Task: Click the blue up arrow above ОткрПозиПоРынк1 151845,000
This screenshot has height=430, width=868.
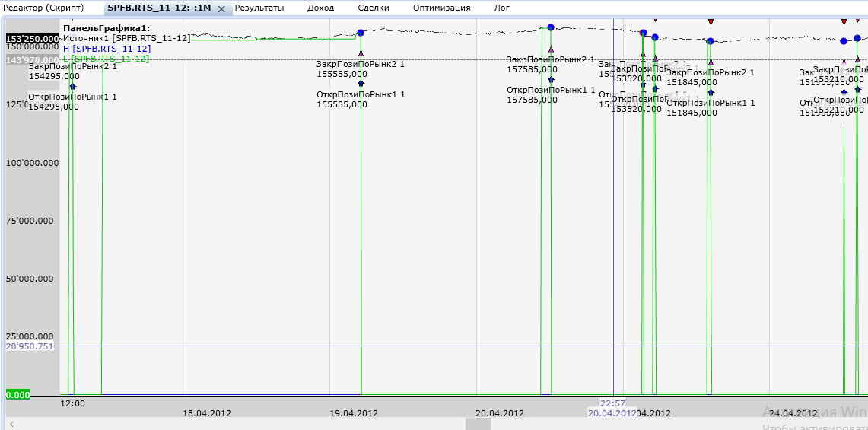Action: 711,92
